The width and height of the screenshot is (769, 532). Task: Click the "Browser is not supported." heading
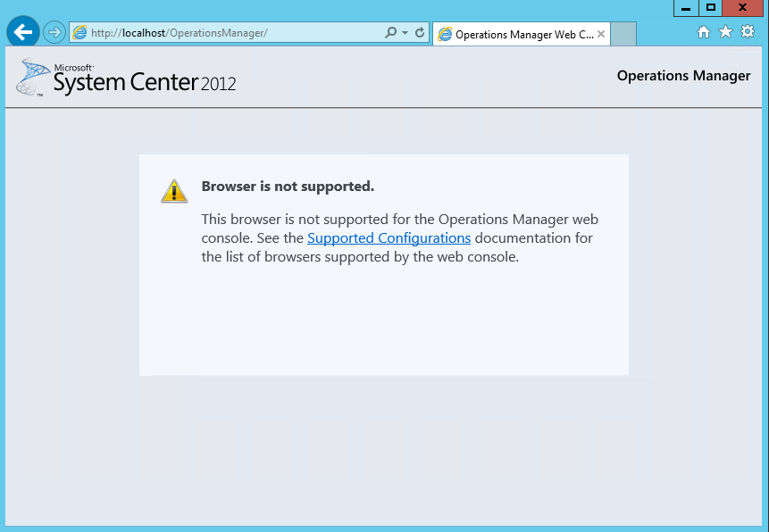[x=288, y=187]
